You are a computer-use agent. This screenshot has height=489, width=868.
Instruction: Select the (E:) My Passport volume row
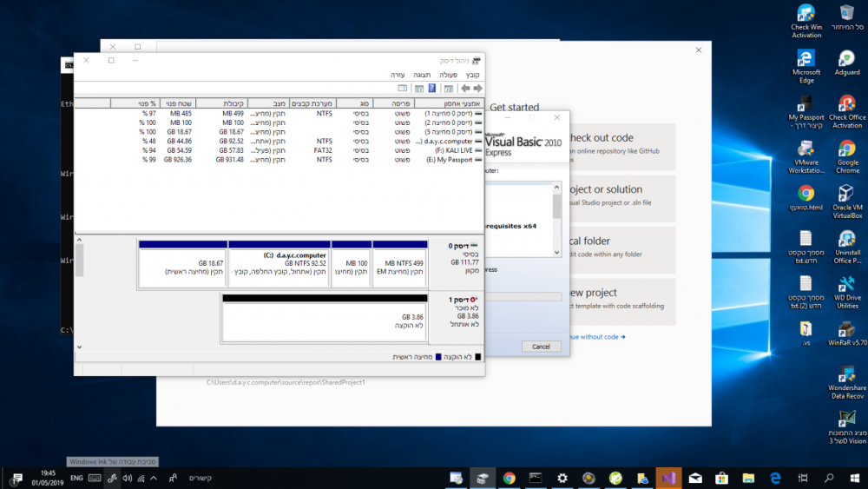coord(279,160)
